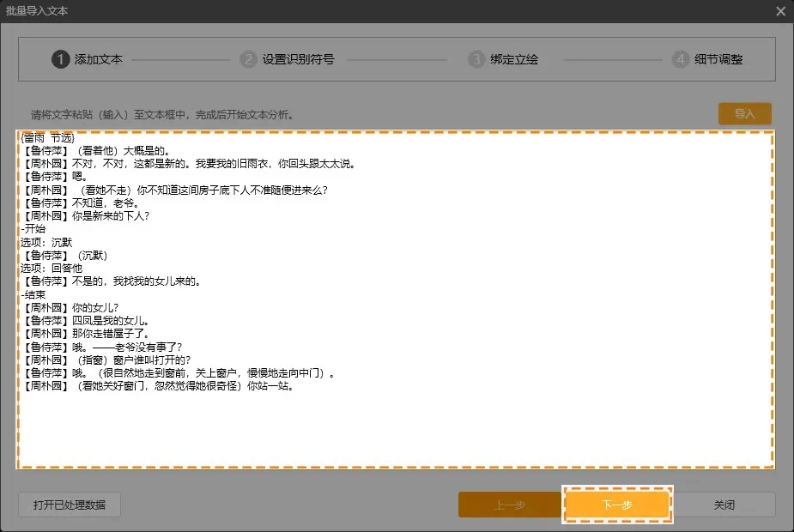Click the step 1 number circle
794x532 pixels.
point(60,59)
